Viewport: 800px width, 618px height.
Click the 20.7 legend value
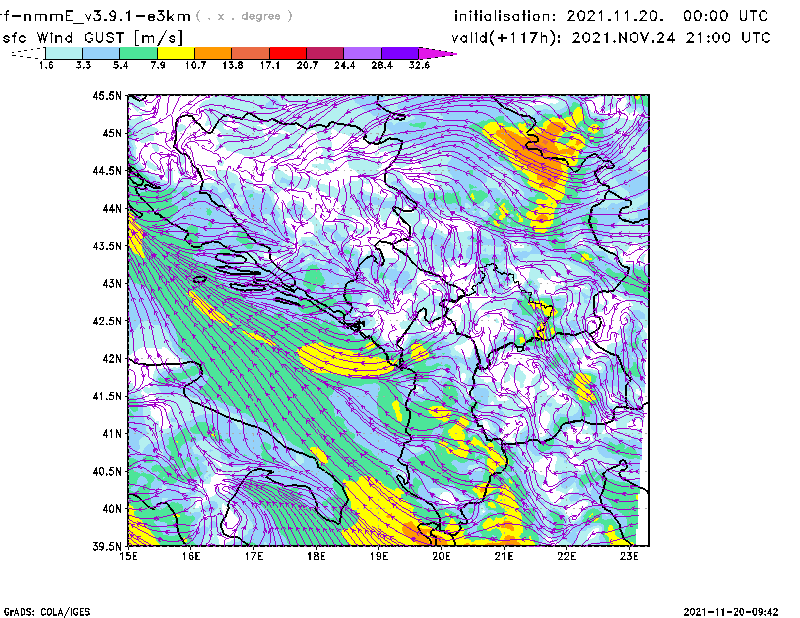click(x=307, y=65)
